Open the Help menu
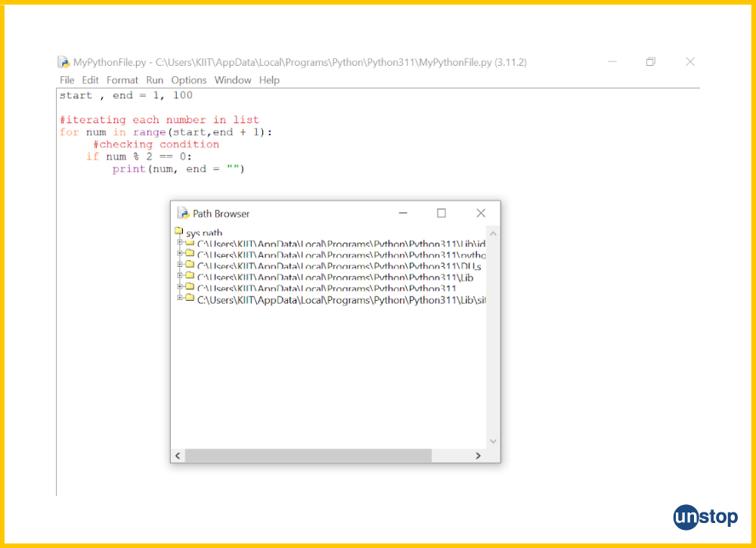This screenshot has width=756, height=548. (x=269, y=80)
